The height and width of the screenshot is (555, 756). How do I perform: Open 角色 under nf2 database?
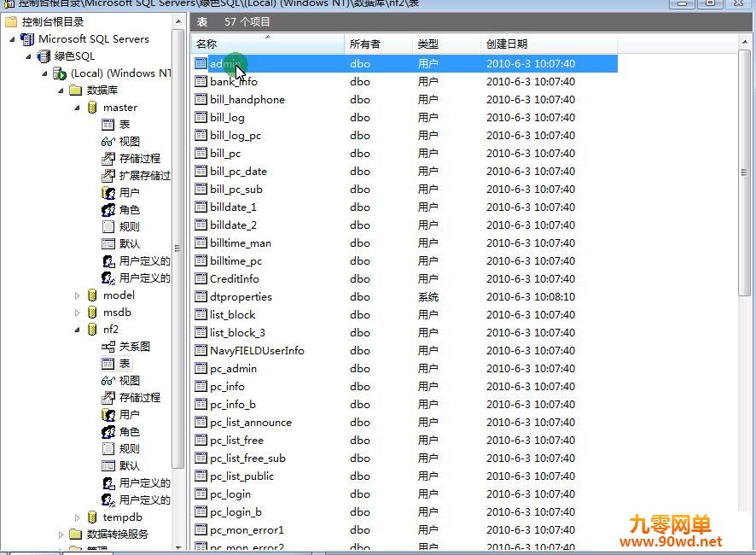129,432
